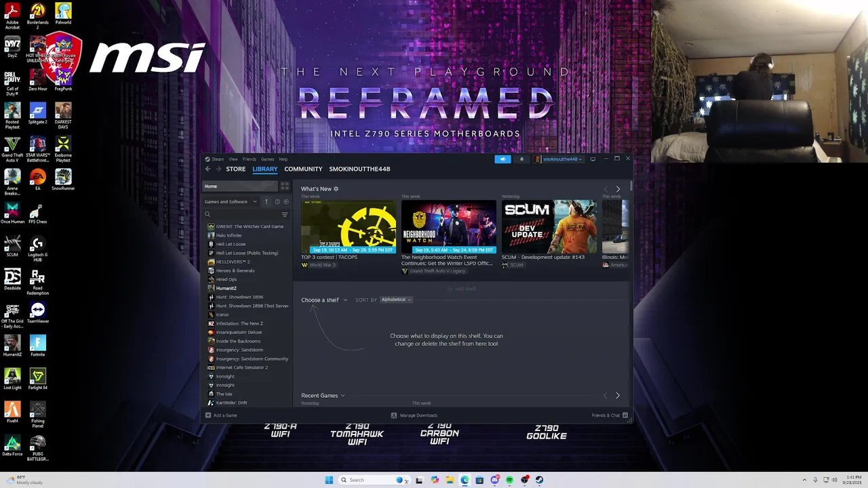Open What's New settings gear
Image resolution: width=868 pixels, height=488 pixels.
336,189
